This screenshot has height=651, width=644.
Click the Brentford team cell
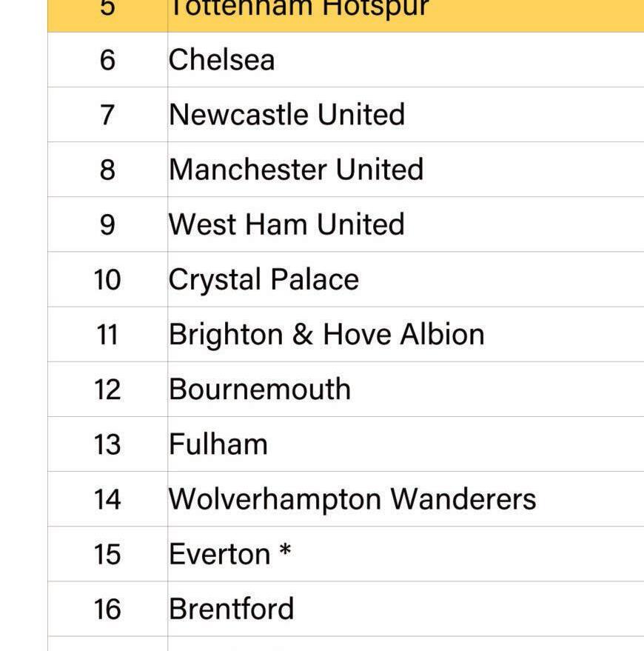(231, 609)
